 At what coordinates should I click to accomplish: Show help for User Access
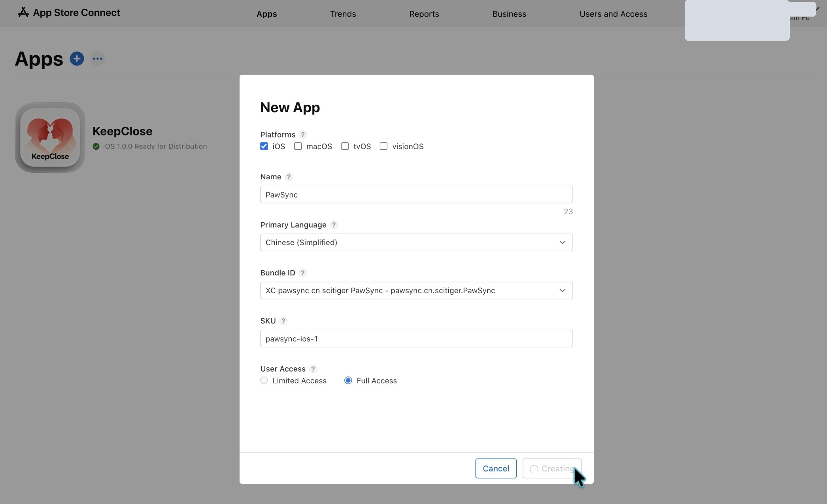point(313,369)
